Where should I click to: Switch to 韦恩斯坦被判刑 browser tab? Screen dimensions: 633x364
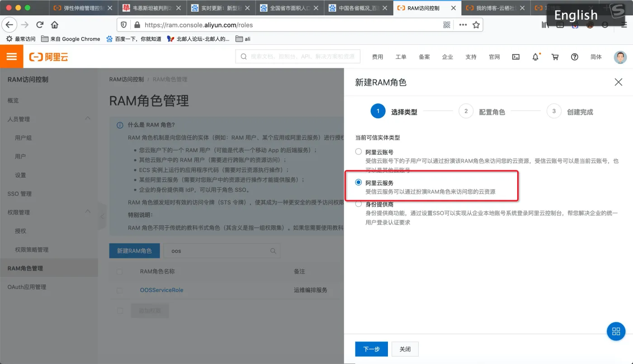pos(153,8)
